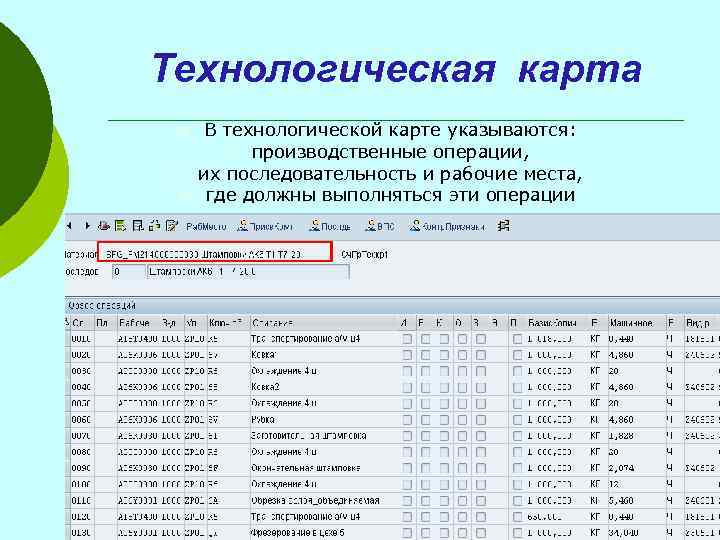Click the hierarchy icon at toolbar end
Screen dimensions: 720x540
pos(504,226)
